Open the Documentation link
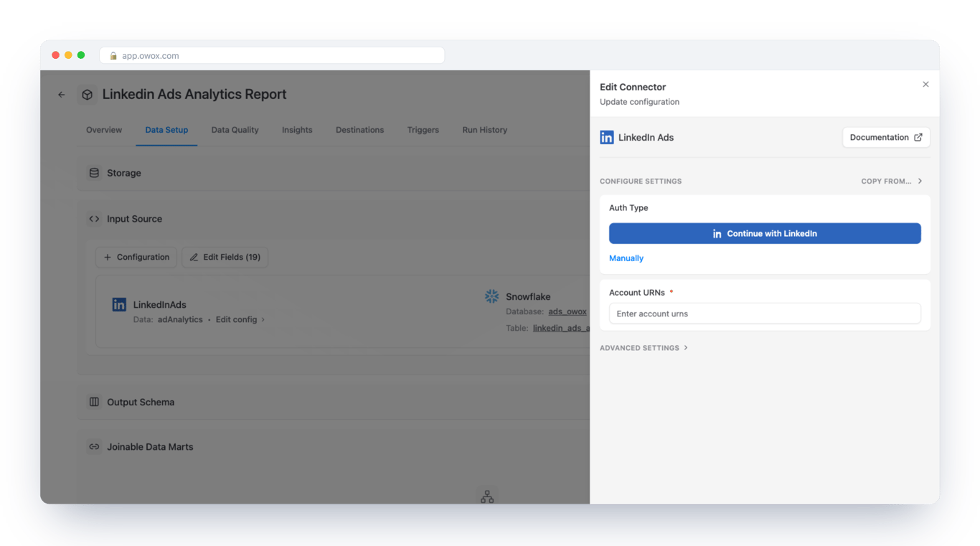The width and height of the screenshot is (980, 546). pos(886,138)
